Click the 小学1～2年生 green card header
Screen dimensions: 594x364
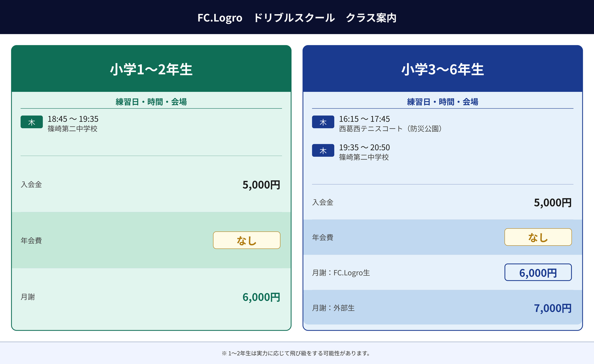tap(151, 69)
